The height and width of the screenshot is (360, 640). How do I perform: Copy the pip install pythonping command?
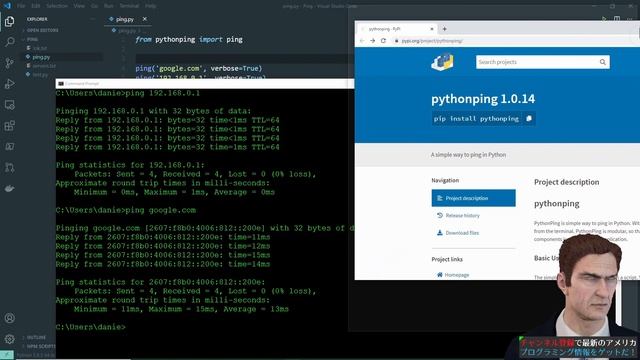pos(529,118)
